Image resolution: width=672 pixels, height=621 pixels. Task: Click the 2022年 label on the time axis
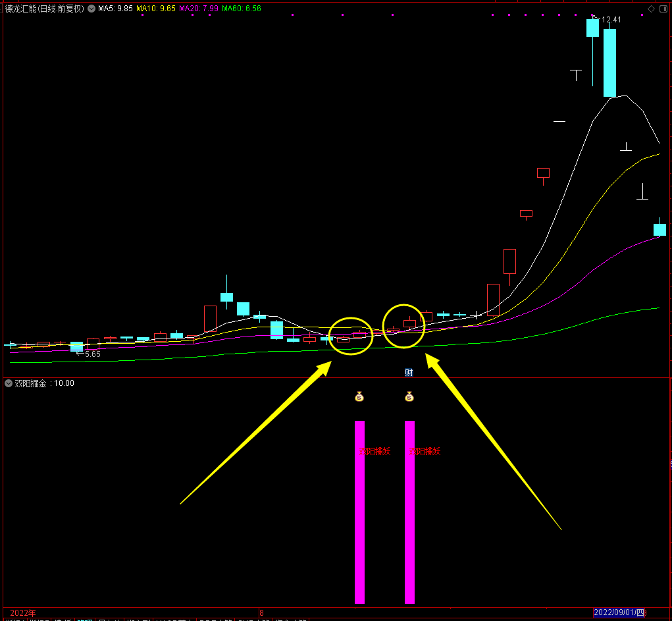[x=23, y=613]
